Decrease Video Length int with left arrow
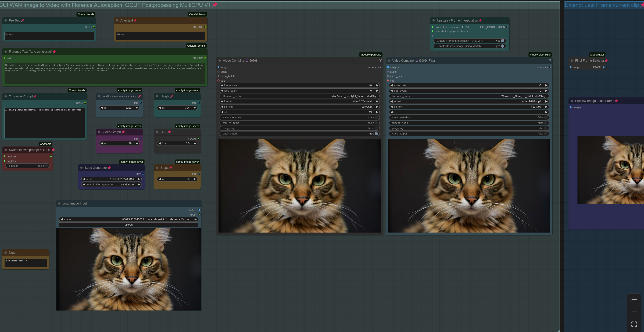The image size is (644, 332). pyautogui.click(x=102, y=143)
